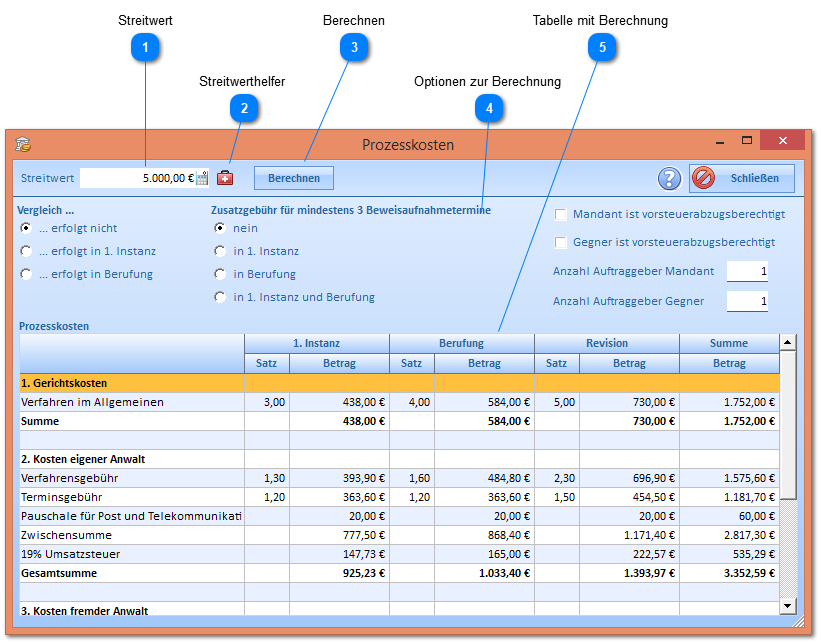Viewport: 821px width, 644px height.
Task: Select the Berufung column header
Action: 461,343
